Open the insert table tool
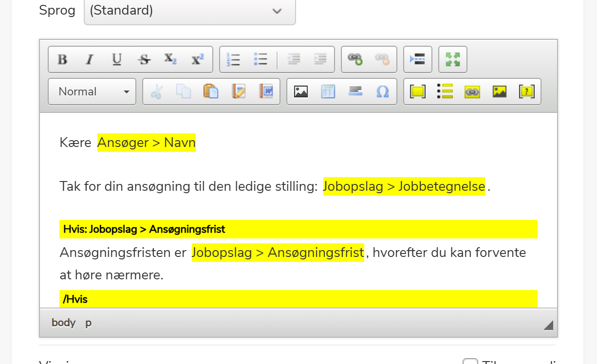597x364 pixels. coord(328,91)
